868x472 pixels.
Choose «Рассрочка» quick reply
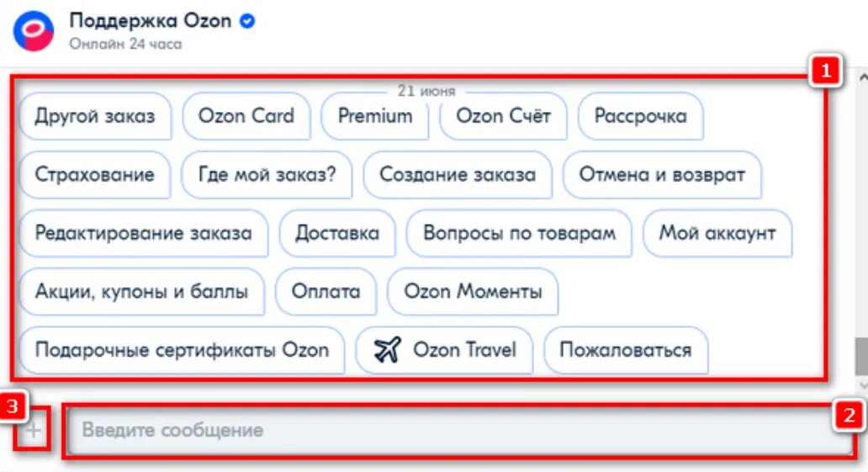click(640, 116)
